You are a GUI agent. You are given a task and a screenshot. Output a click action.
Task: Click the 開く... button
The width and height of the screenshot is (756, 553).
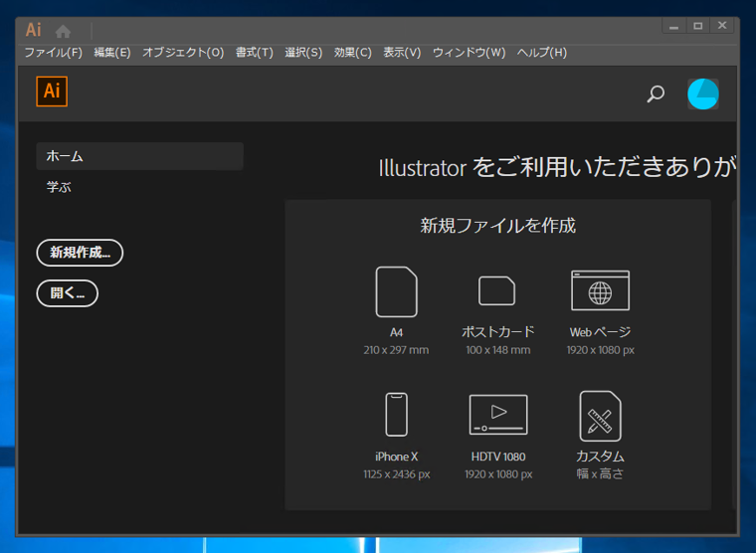[68, 293]
